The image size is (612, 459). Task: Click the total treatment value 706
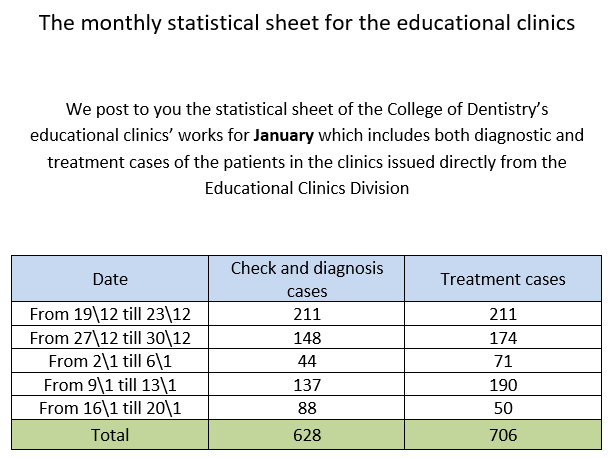(503, 435)
